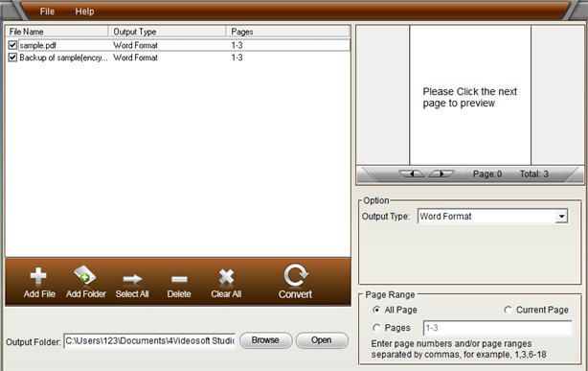The height and width of the screenshot is (371, 588).
Task: Select the sample.pdf file name
Action: [38, 45]
